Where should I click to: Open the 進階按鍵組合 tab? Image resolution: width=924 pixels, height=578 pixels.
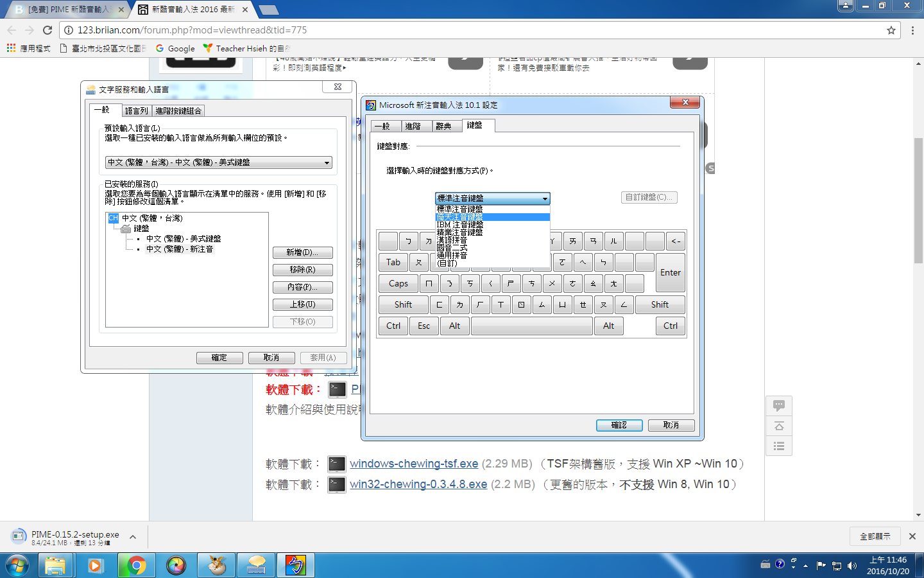click(178, 110)
